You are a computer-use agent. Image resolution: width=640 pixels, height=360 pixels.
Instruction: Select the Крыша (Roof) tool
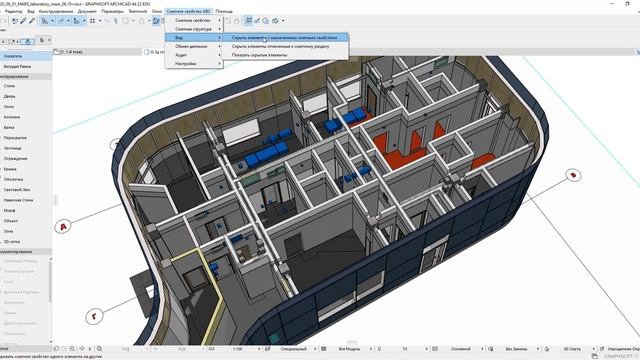(10, 169)
